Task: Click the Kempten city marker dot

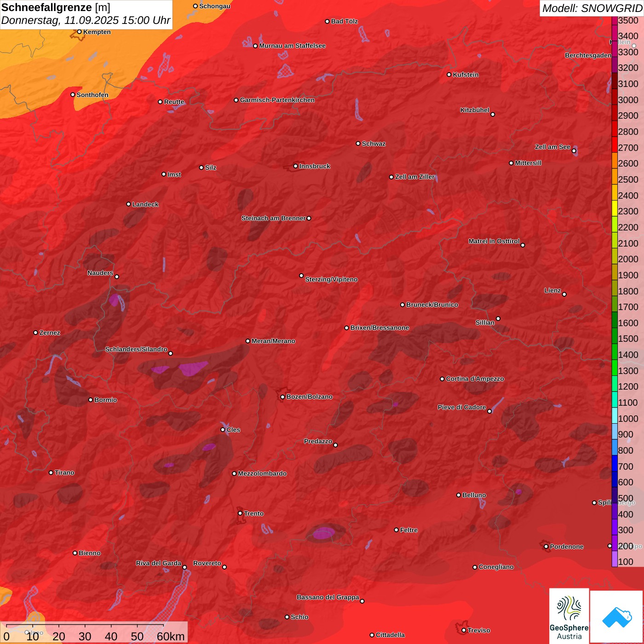Action: [79, 32]
